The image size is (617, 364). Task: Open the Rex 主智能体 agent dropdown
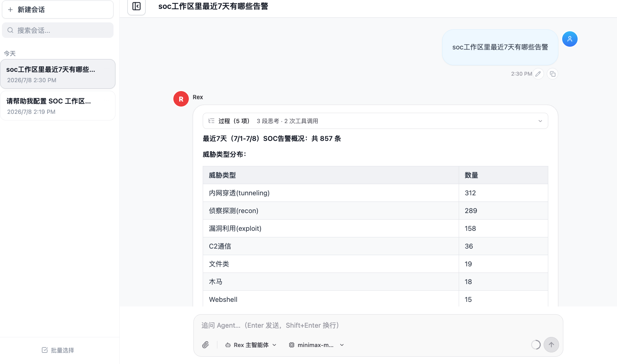tap(251, 345)
